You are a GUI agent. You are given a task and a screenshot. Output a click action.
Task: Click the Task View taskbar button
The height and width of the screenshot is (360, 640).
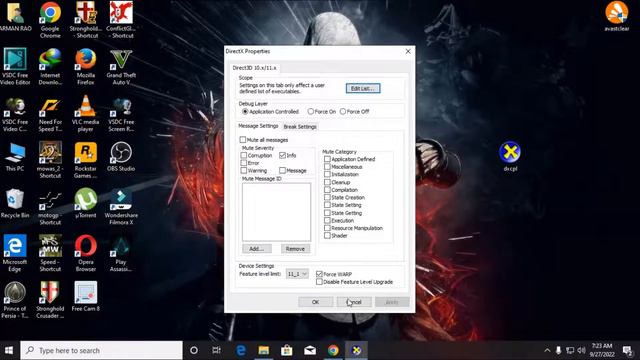pyautogui.click(x=217, y=350)
